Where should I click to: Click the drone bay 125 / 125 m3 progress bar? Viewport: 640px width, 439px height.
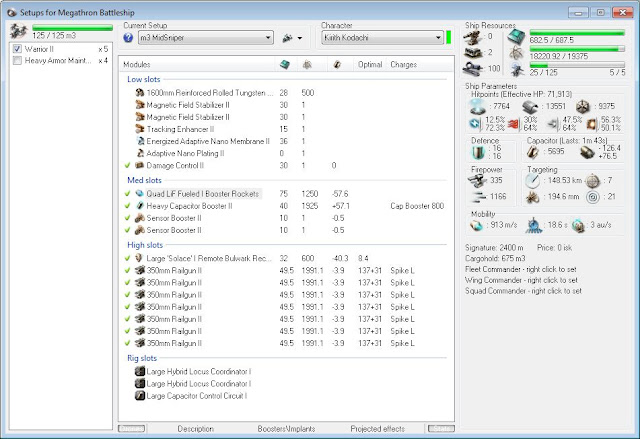[72, 27]
